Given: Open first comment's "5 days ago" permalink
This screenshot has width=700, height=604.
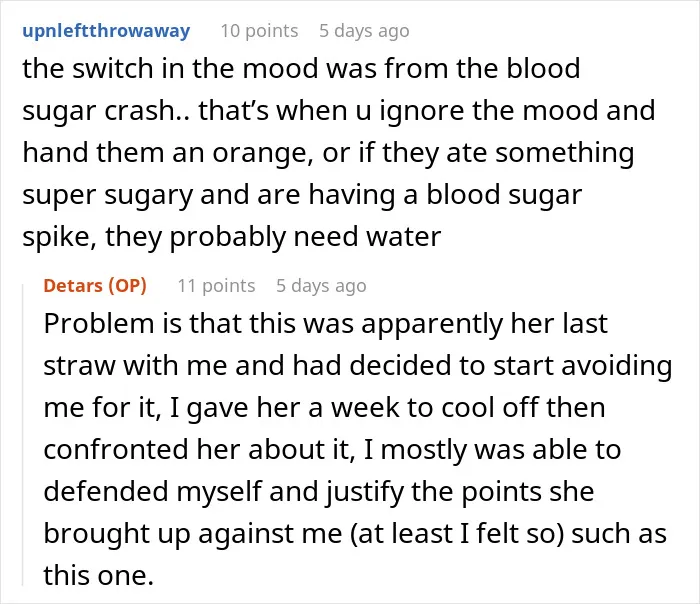Looking at the screenshot, I should (x=364, y=31).
